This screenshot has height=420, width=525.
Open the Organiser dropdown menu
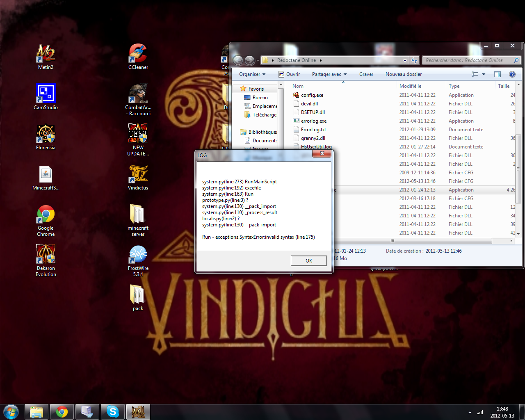coord(252,74)
